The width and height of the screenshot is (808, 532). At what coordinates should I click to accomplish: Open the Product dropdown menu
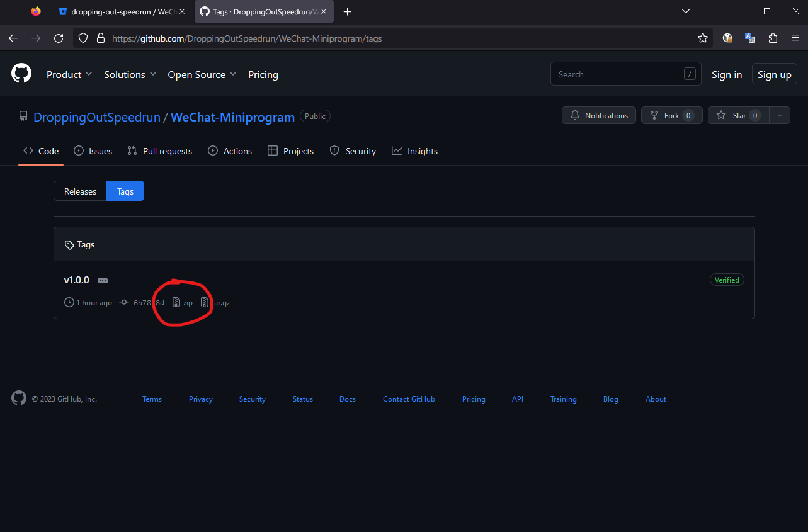tap(69, 74)
